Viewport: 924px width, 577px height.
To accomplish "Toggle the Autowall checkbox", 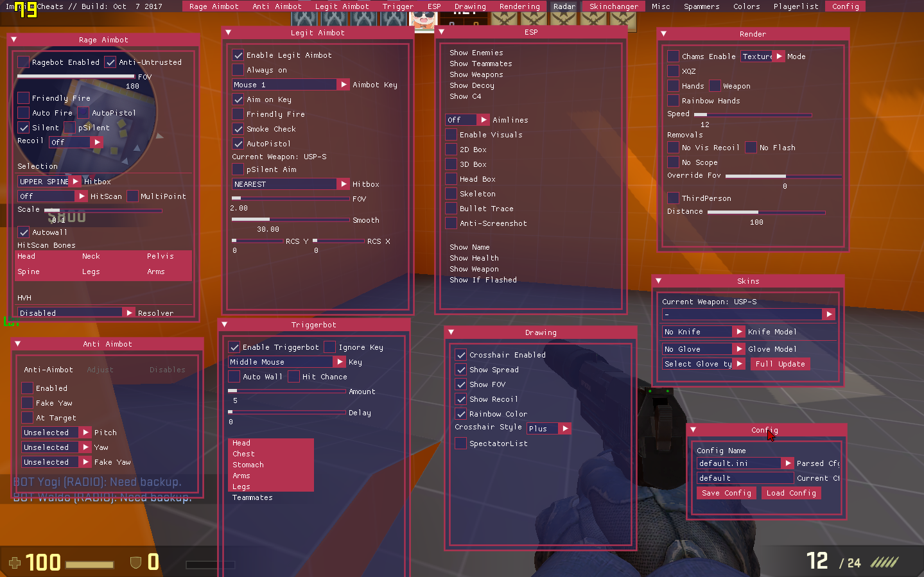I will coord(23,232).
